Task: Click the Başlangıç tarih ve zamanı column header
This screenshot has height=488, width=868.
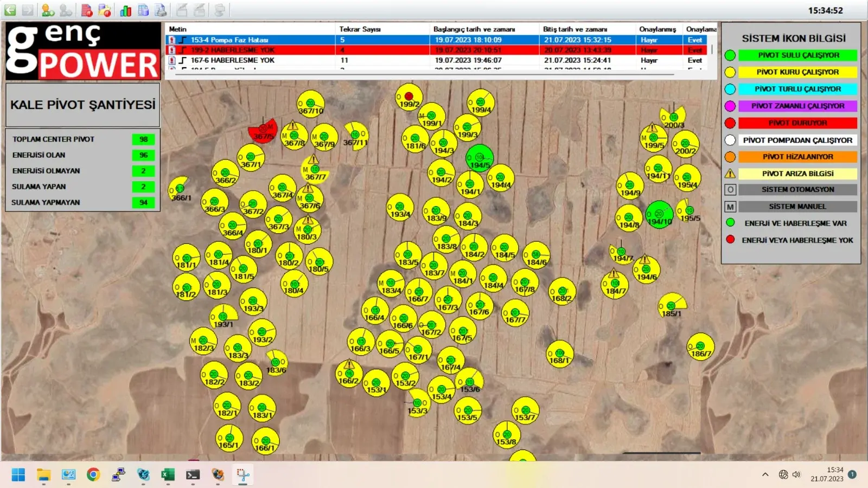Action: coord(474,29)
